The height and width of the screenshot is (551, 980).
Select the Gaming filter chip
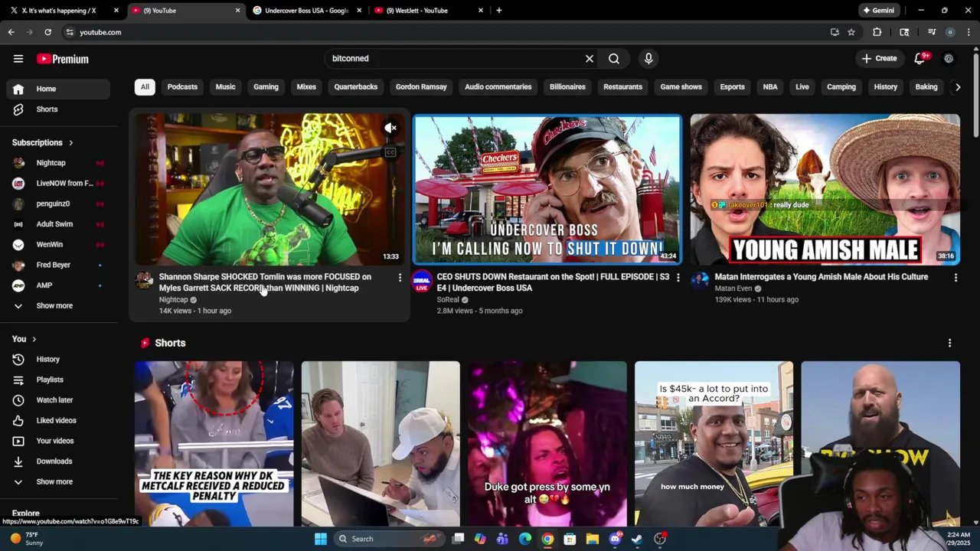click(266, 86)
